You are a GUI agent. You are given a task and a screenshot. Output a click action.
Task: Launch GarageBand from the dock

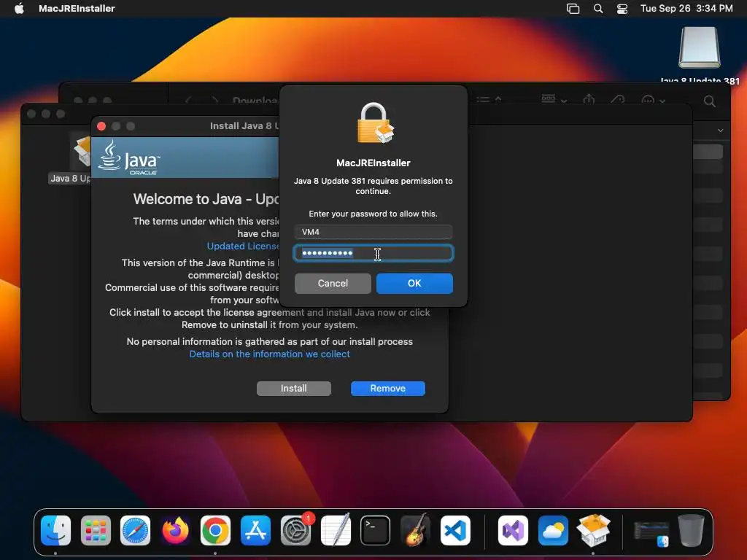tap(415, 531)
